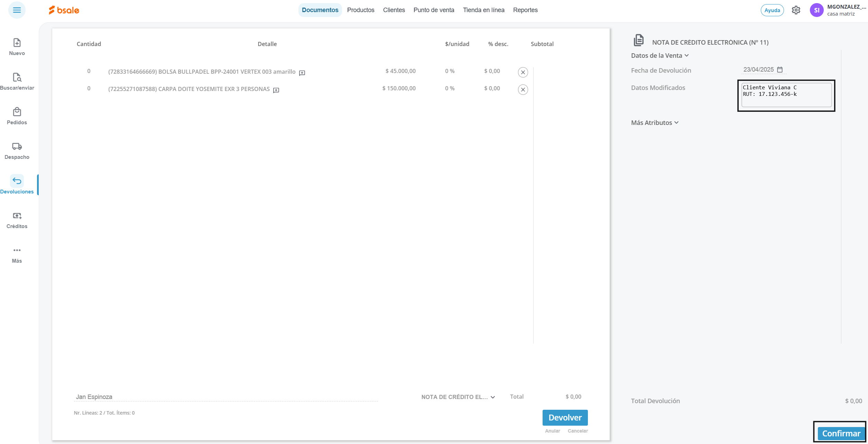Click into the Datos Modificados text box

[x=786, y=95]
